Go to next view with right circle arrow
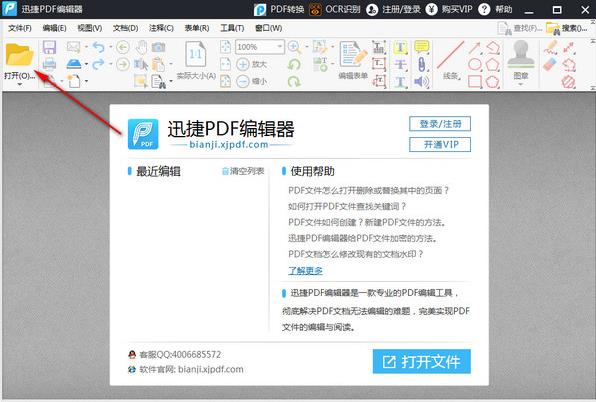Image resolution: width=596 pixels, height=402 pixels. click(x=123, y=64)
